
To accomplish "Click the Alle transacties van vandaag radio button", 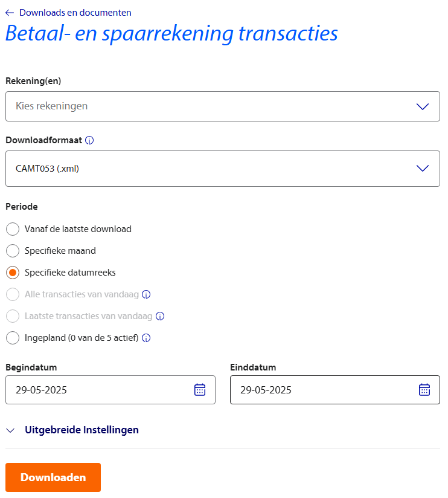I will (13, 294).
